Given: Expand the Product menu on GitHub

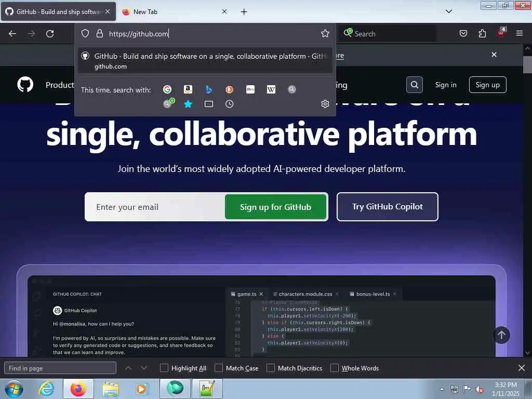Looking at the screenshot, I should pyautogui.click(x=60, y=85).
